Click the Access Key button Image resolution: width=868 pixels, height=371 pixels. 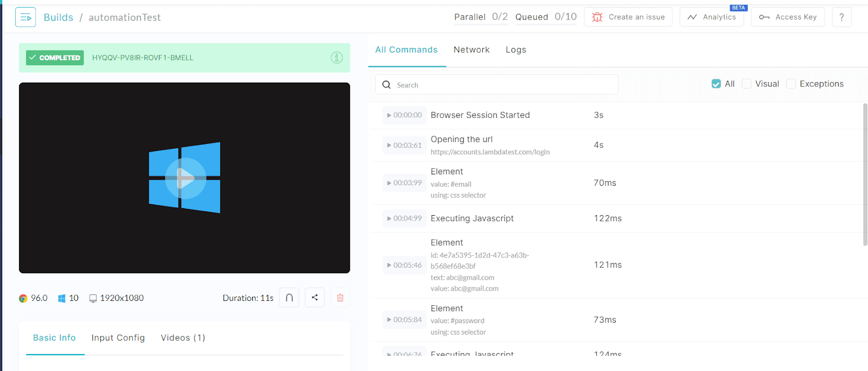point(788,17)
